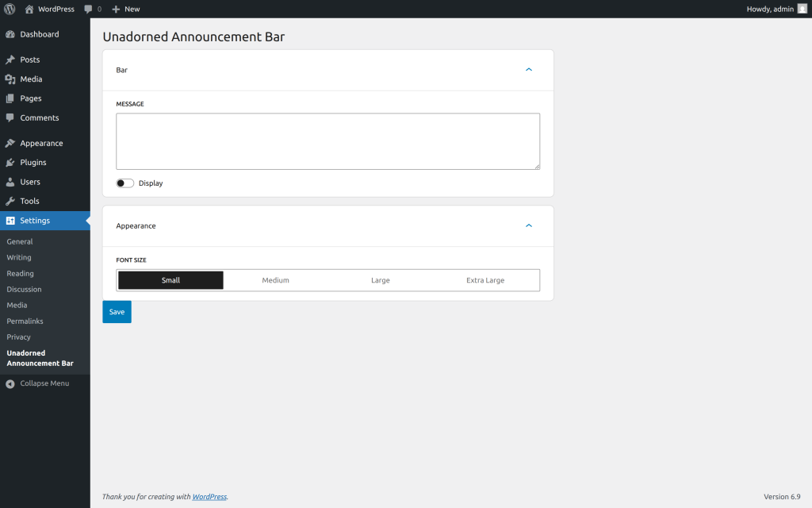Go to General settings submenu

click(20, 241)
